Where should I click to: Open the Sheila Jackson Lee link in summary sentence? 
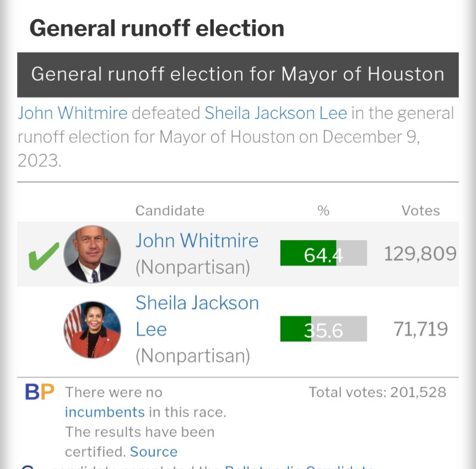coord(275,113)
